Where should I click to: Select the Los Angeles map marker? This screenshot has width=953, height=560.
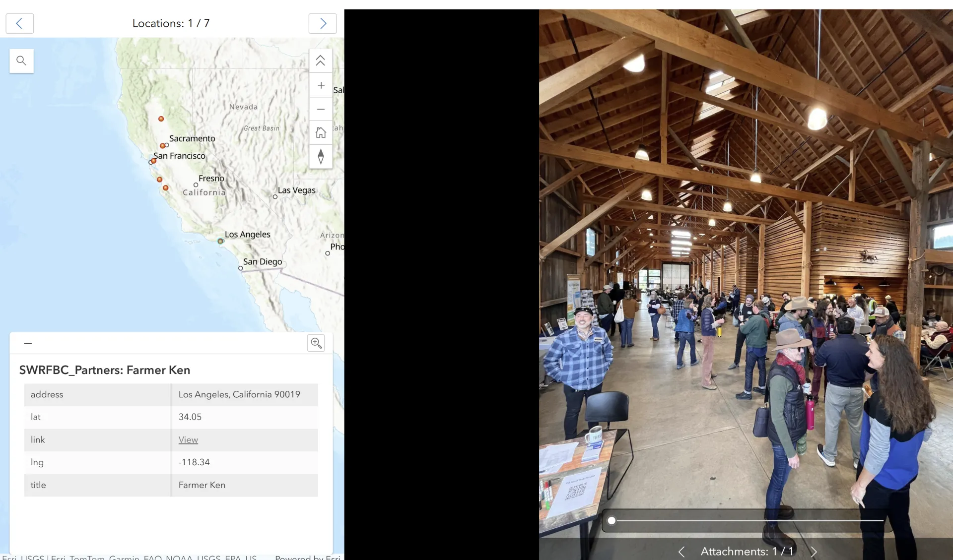pos(220,241)
